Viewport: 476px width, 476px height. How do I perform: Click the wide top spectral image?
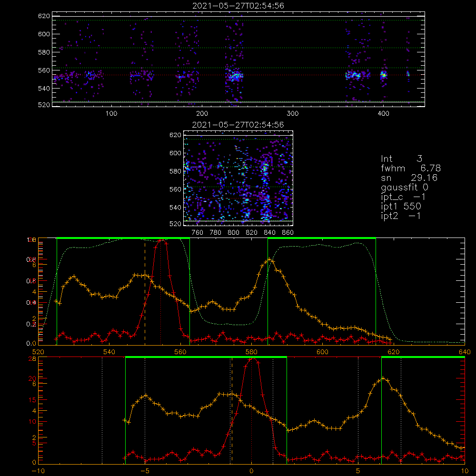coord(238,59)
